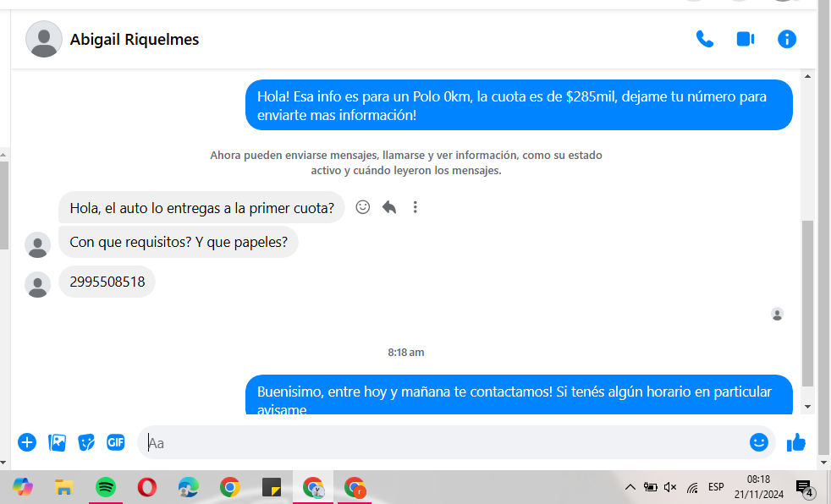Open more actions with the plus icon
831x504 pixels.
27,442
